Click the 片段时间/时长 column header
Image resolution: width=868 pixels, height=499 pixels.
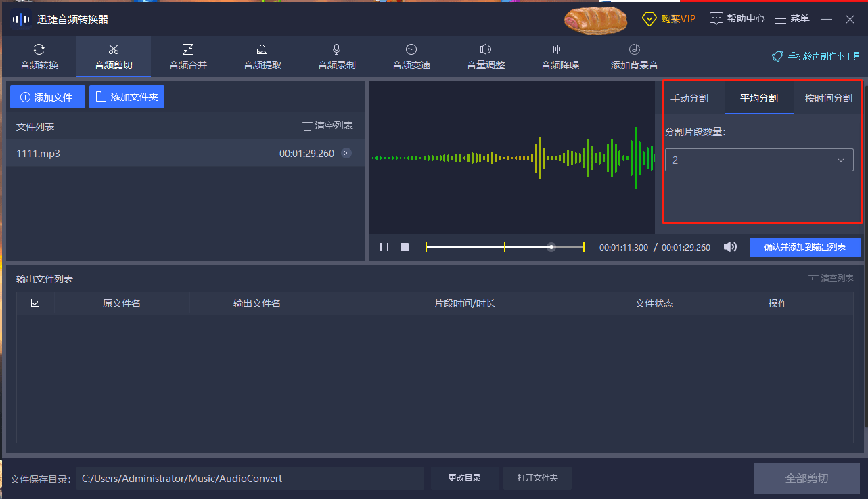click(x=465, y=303)
